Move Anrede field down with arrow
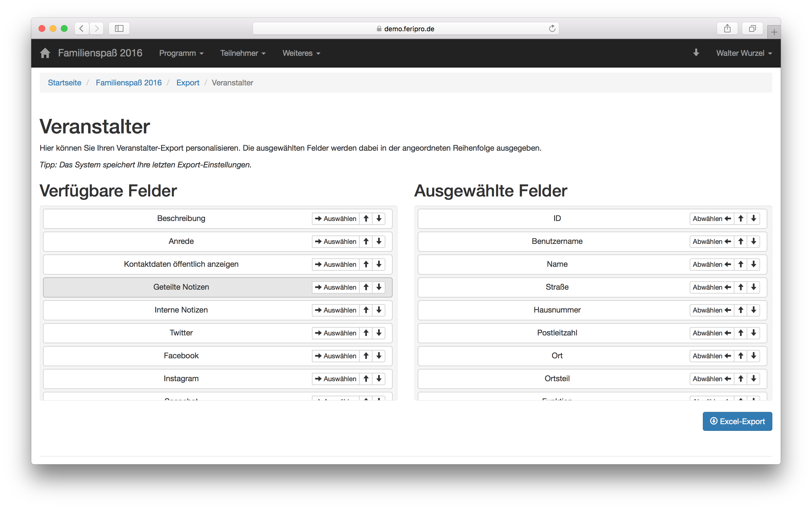This screenshot has width=812, height=509. pyautogui.click(x=379, y=241)
